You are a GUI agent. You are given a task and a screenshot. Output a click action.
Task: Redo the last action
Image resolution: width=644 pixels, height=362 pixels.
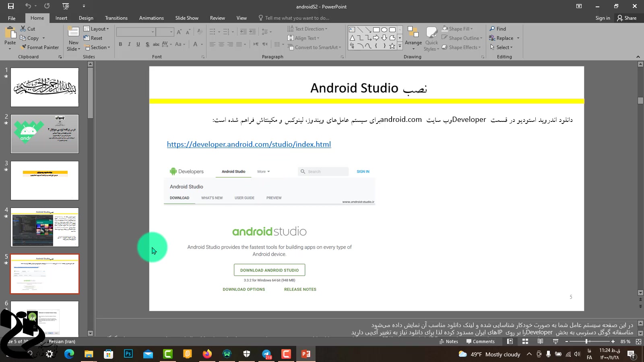[x=47, y=6]
